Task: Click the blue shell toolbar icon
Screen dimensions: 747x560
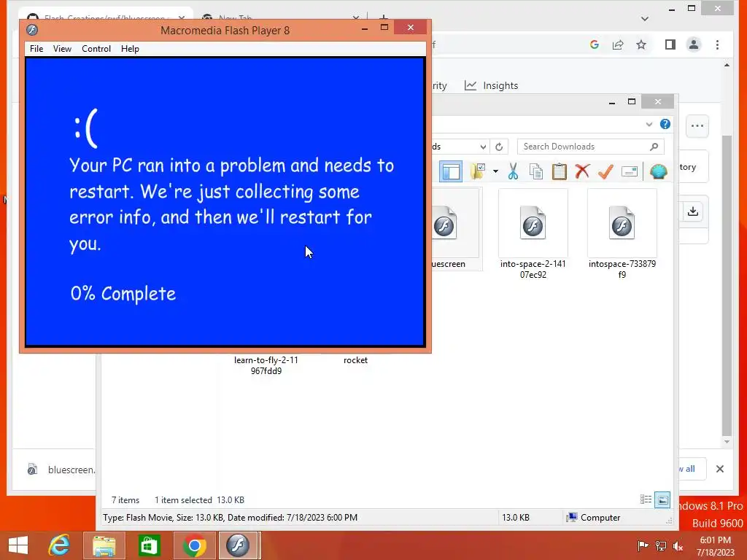Action: pos(659,171)
